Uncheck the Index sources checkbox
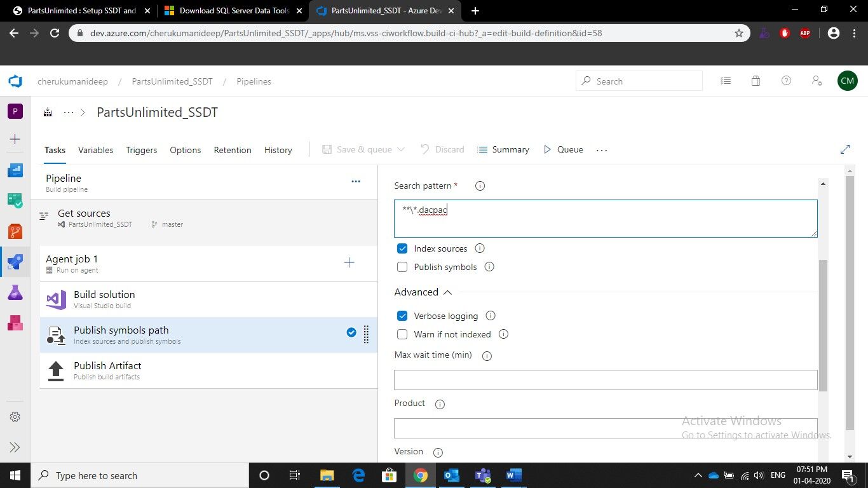 [402, 248]
